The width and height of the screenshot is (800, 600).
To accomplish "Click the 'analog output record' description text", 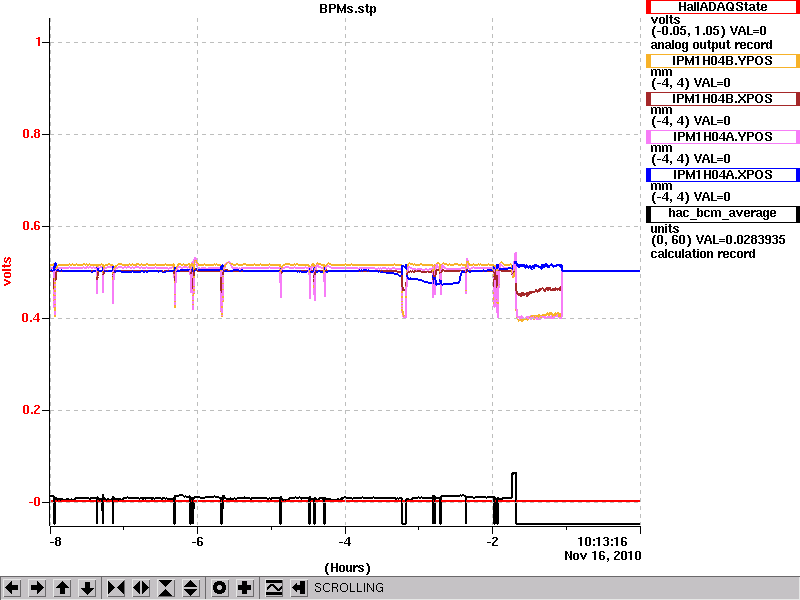I will [x=711, y=44].
